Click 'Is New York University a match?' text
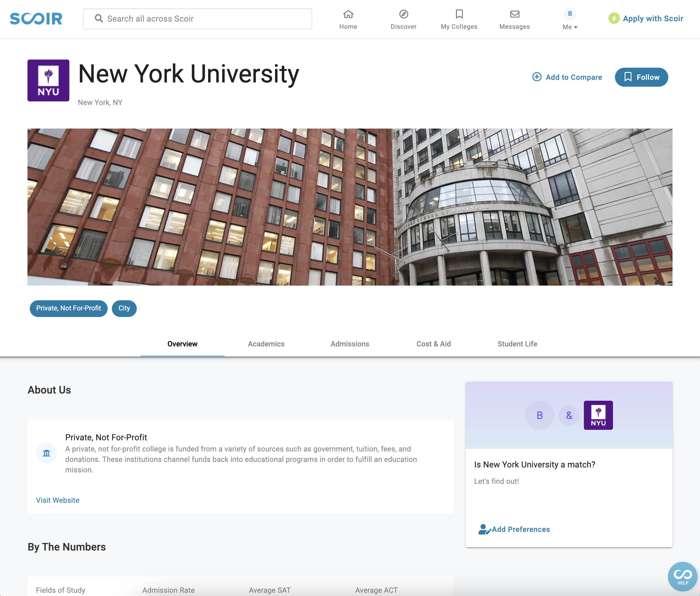 (x=534, y=465)
